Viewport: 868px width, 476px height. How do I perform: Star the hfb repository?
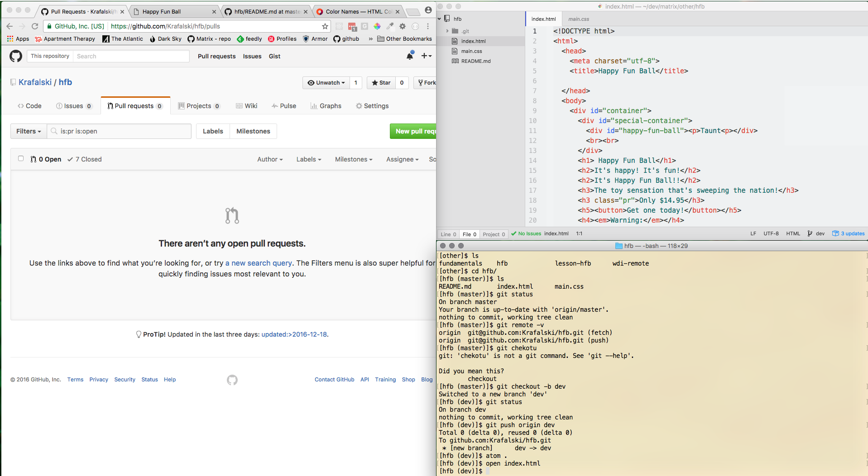(381, 83)
